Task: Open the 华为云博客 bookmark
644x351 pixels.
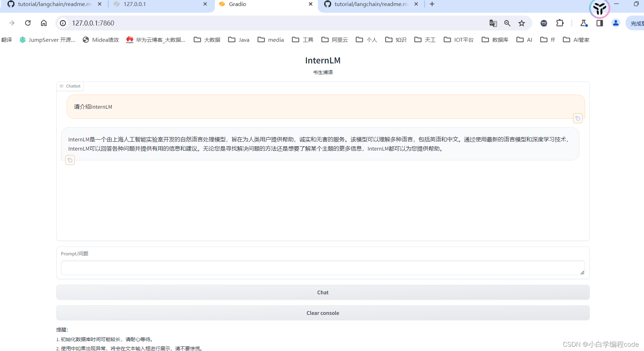Action: click(156, 40)
